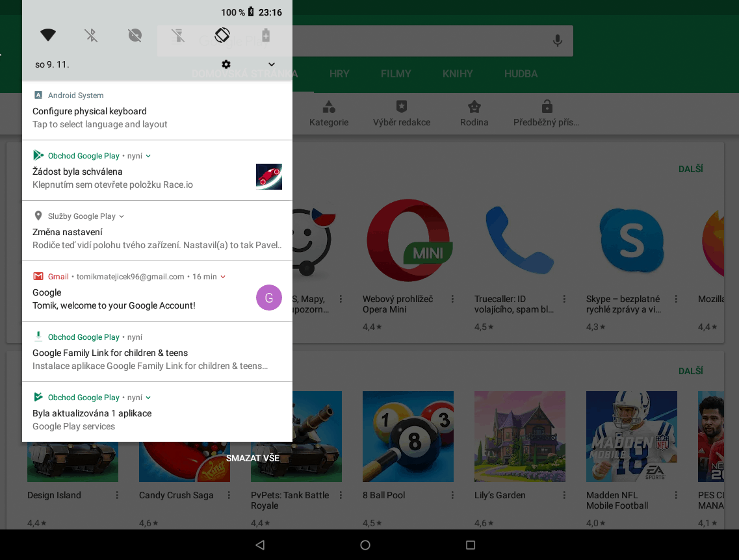This screenshot has height=560, width=739.
Task: Tap DALŠÍ for the games row
Action: tap(691, 371)
